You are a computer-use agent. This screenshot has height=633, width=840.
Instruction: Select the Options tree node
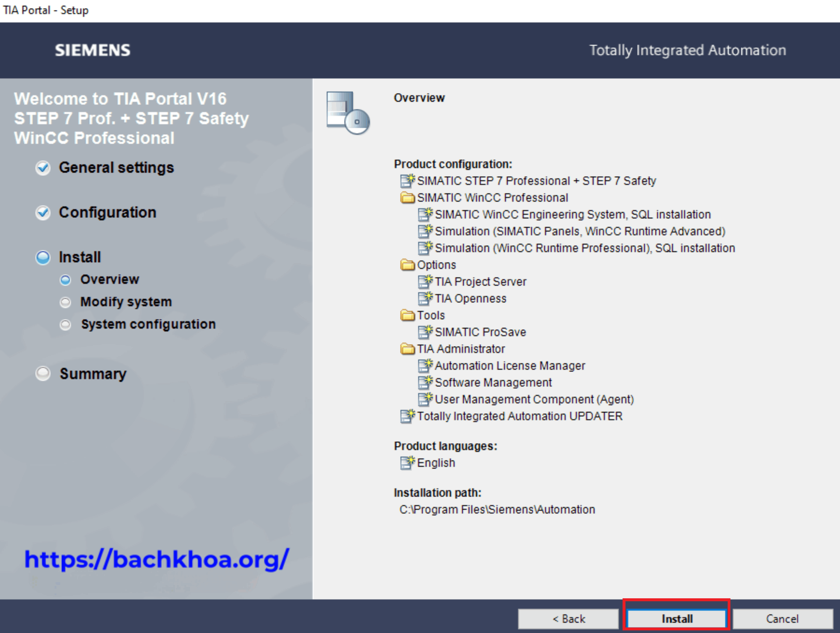(x=436, y=265)
